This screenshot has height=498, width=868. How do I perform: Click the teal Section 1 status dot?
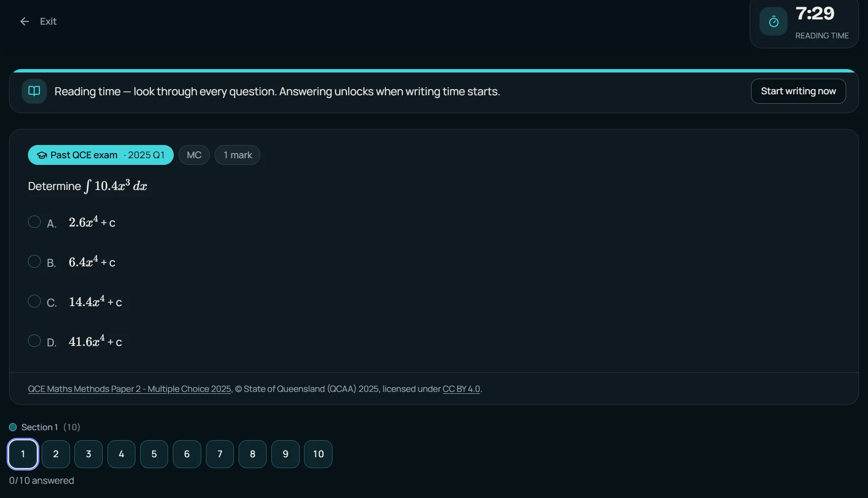13,427
